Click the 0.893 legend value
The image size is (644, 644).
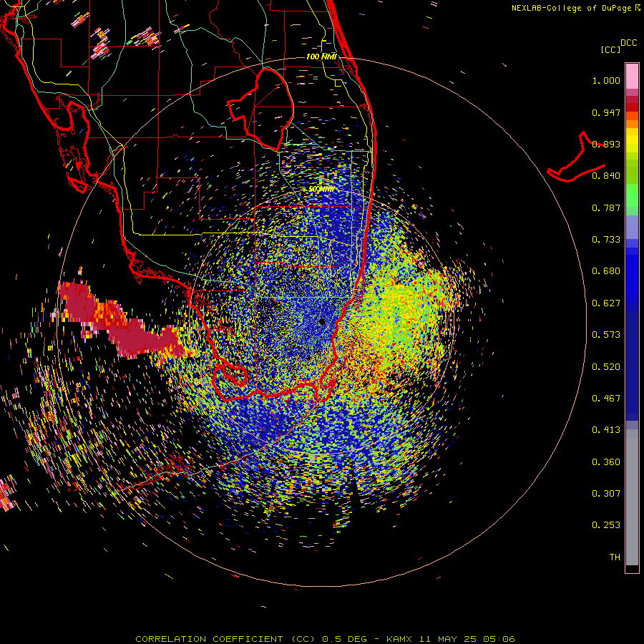[x=606, y=144]
